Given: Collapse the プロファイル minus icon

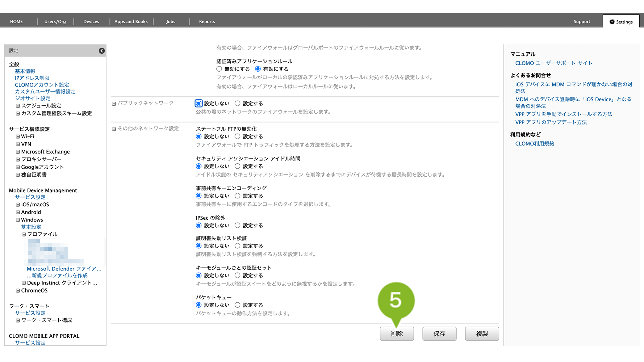Looking at the screenshot, I should tap(24, 235).
